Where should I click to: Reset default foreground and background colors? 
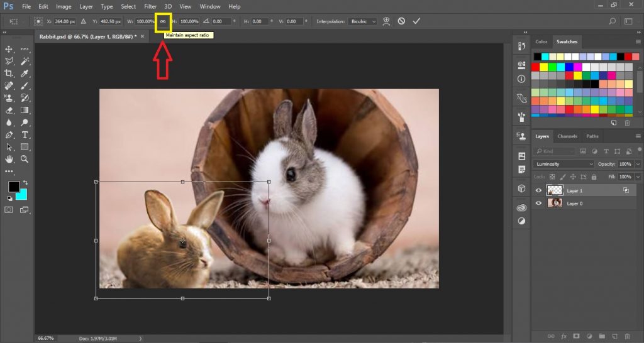[x=9, y=198]
